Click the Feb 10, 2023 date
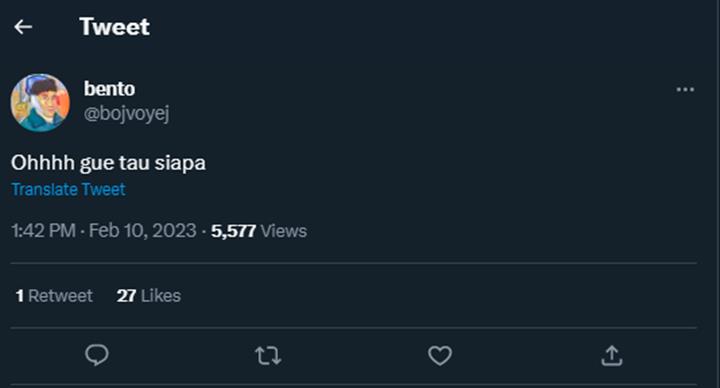Image resolution: width=720 pixels, height=388 pixels. [x=142, y=231]
